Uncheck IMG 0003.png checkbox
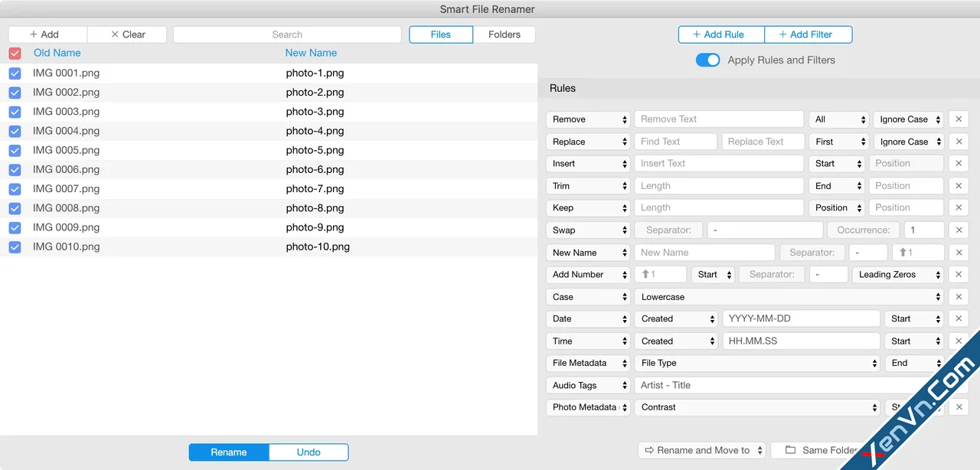 [15, 112]
